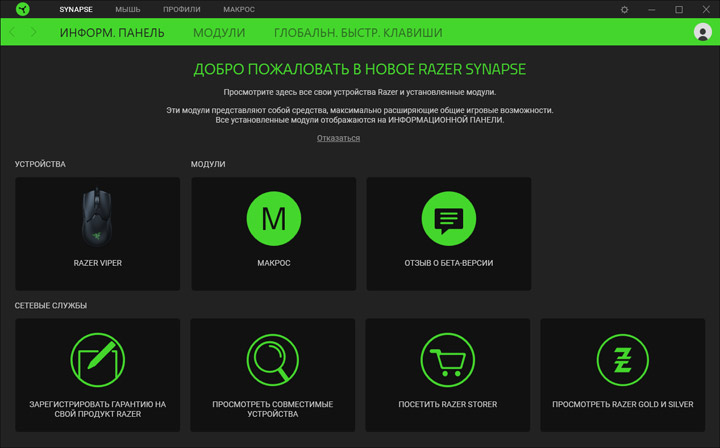The width and height of the screenshot is (720, 448).
Task: Open the beta feedback chat icon
Action: 449,218
